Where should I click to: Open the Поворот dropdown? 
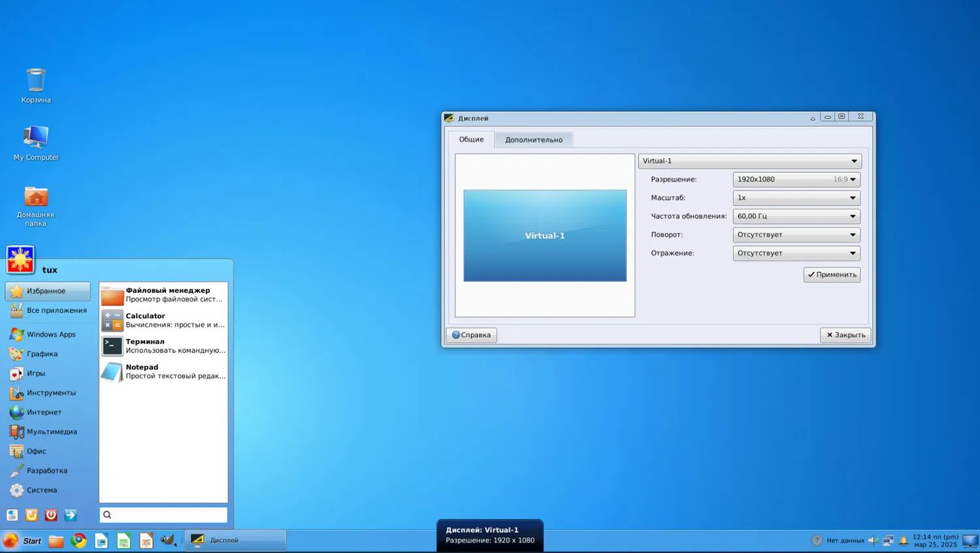point(796,235)
